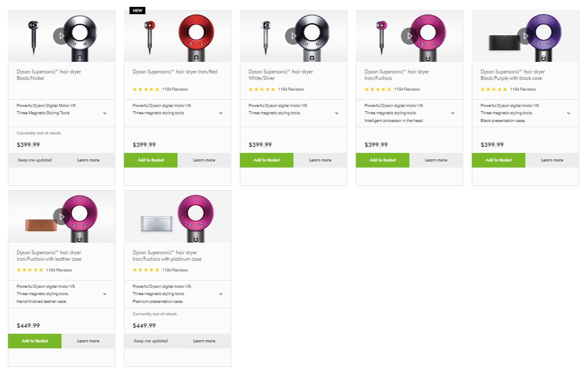Play video on Black/Nickel hair dryer image
This screenshot has height=375, width=588.
click(x=61, y=36)
